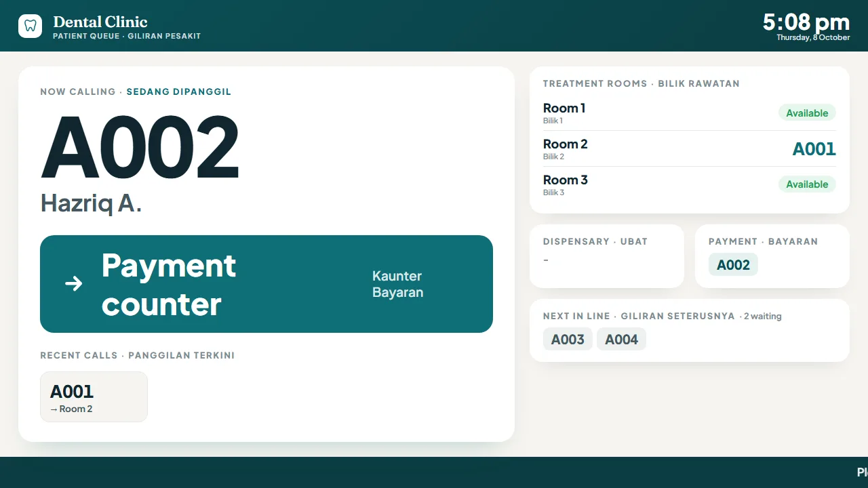Select the A003 chip in next in line
Image resolution: width=868 pixels, height=488 pixels.
(568, 340)
